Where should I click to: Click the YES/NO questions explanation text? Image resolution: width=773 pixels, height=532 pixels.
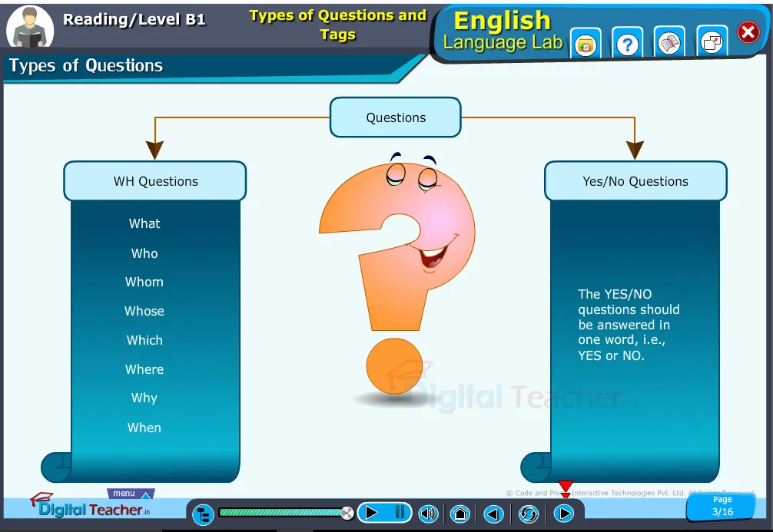tap(629, 325)
